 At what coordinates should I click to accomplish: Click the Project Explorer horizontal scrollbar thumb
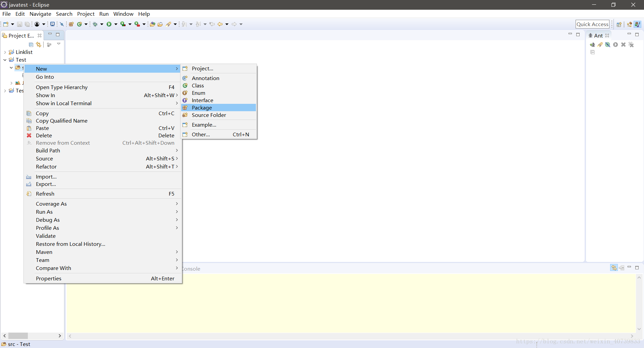[x=18, y=336]
